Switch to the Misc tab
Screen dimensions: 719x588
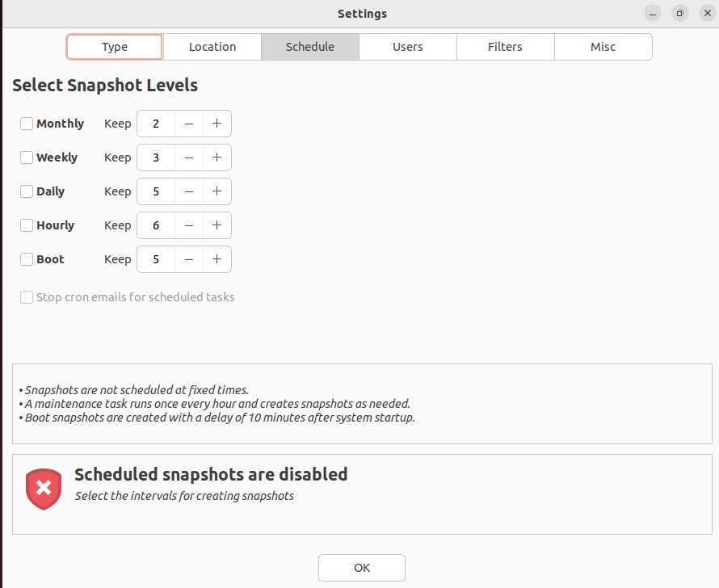point(603,47)
